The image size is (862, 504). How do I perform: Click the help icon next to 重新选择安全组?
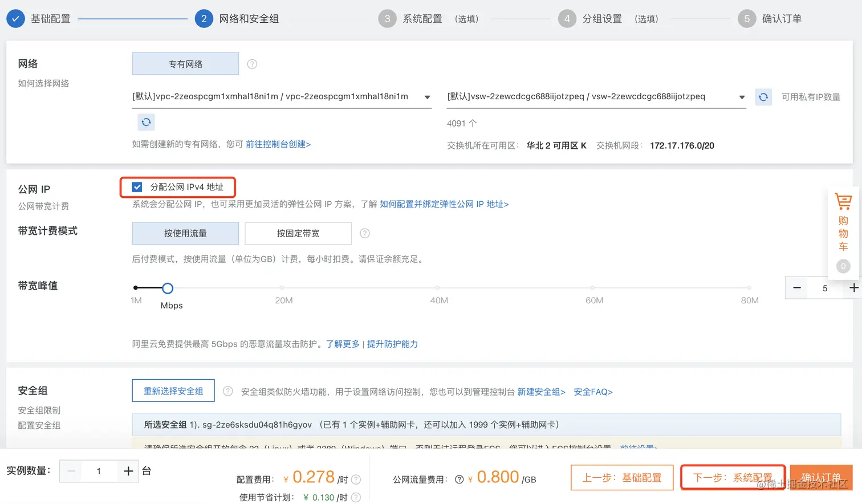coord(227,391)
